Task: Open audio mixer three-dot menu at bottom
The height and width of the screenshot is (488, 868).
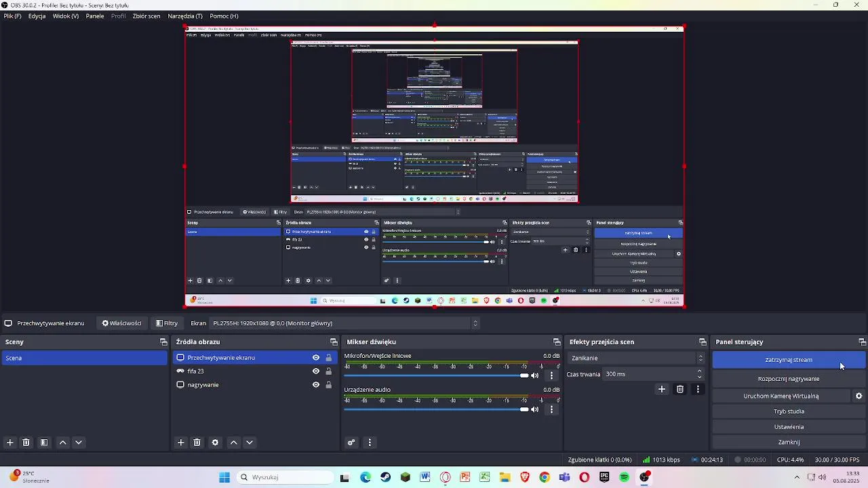Action: pos(370,443)
